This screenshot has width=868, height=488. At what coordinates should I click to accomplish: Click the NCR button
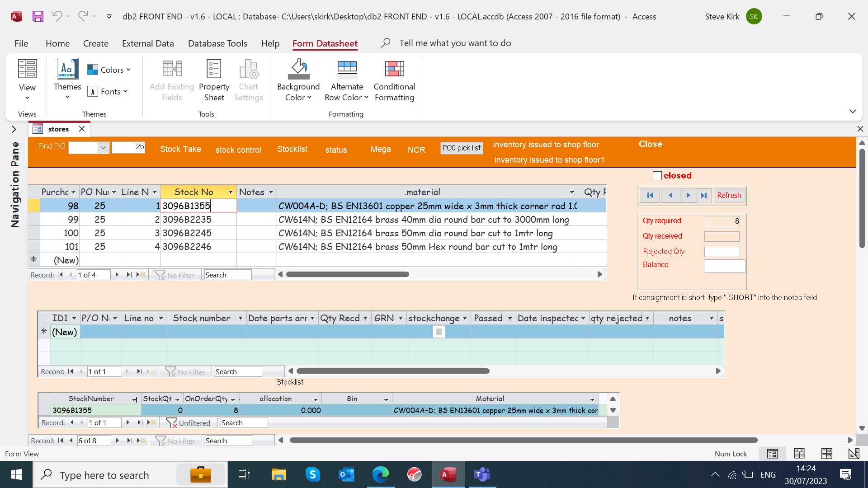pos(416,150)
